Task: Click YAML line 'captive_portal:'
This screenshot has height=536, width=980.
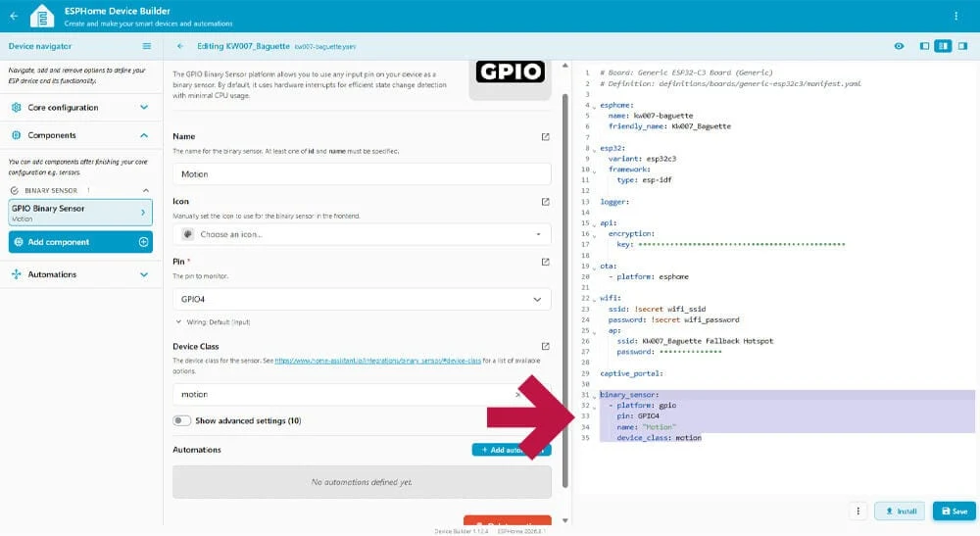Action: 631,373
